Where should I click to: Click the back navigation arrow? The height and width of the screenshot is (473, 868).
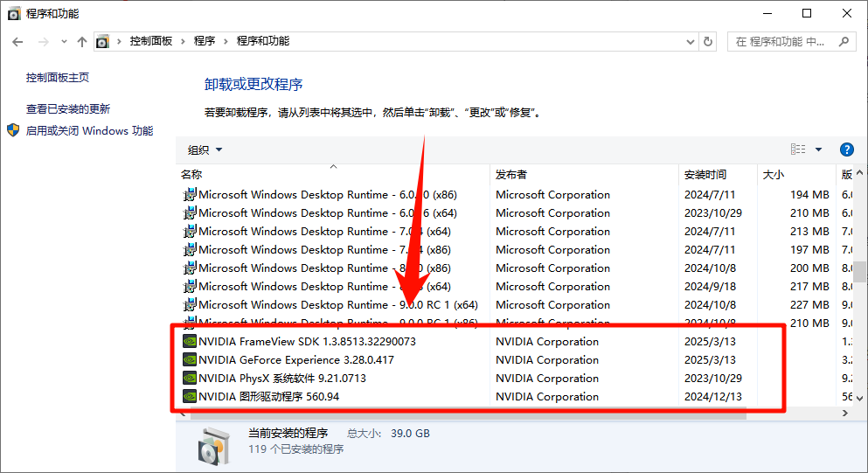click(x=17, y=41)
